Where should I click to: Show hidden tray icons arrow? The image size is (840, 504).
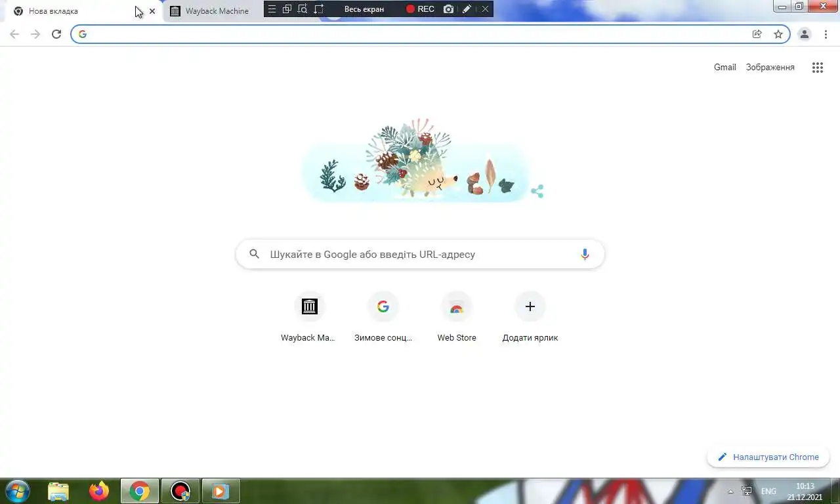coord(731,491)
